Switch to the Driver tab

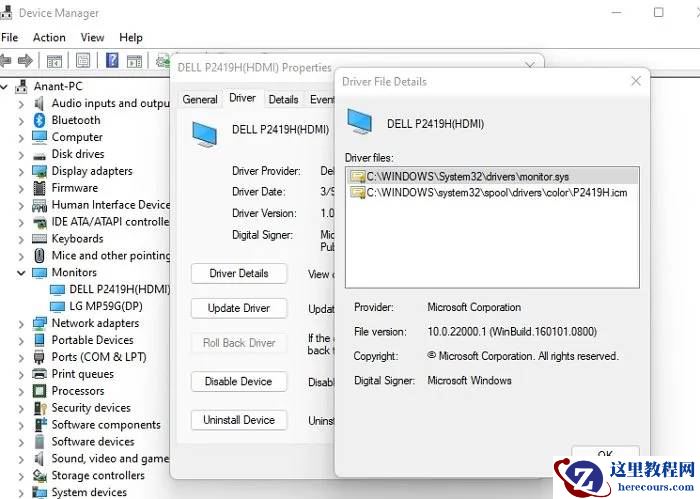242,98
